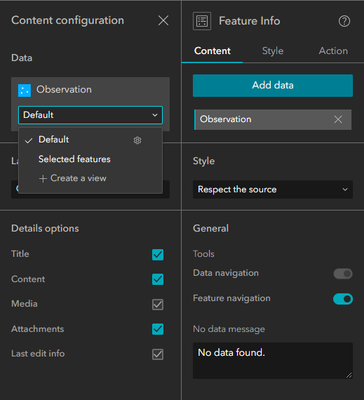Click the resize grip of message box

click(349, 375)
